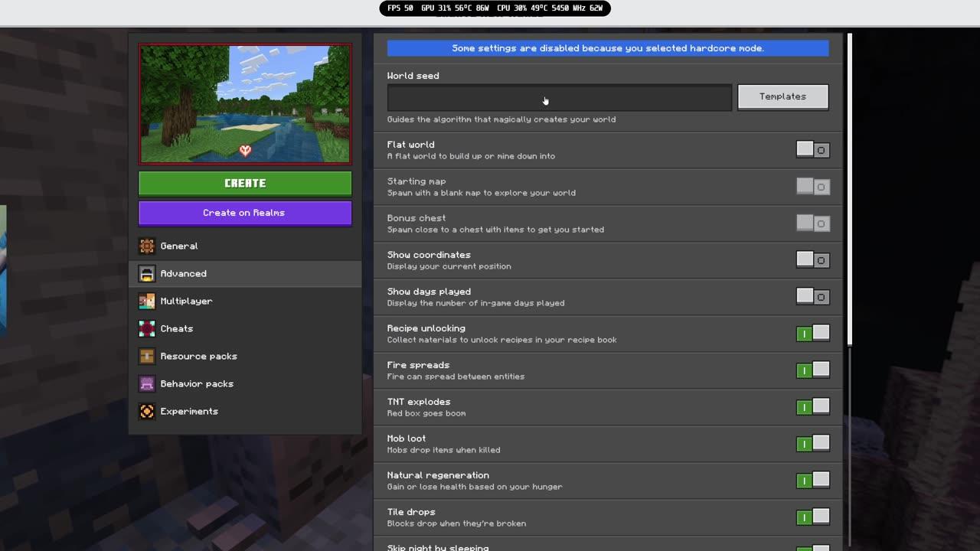The image size is (980, 551).
Task: Click the settings panel vertical scrollbar
Action: [849, 189]
